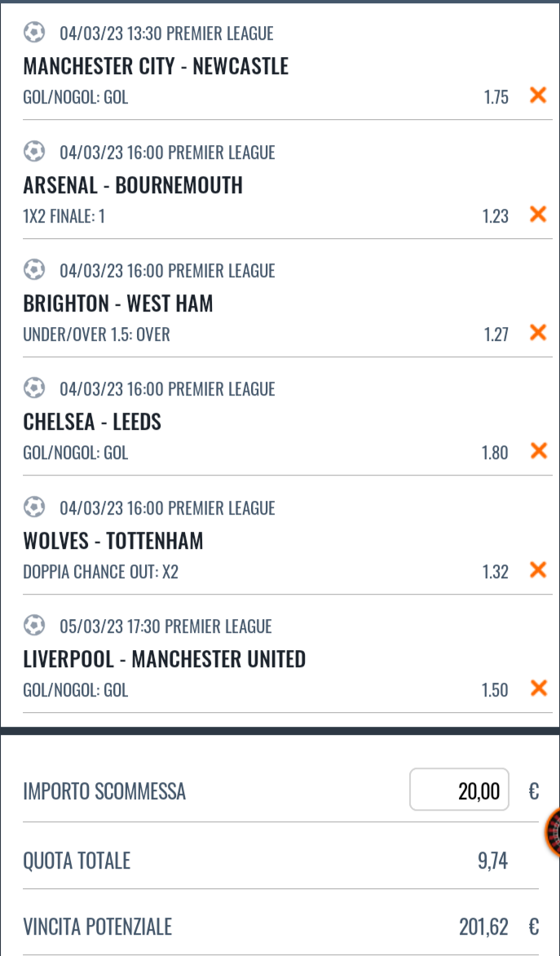The width and height of the screenshot is (560, 956).
Task: Click the 1.27 odds for Brighton match
Action: pyautogui.click(x=496, y=334)
